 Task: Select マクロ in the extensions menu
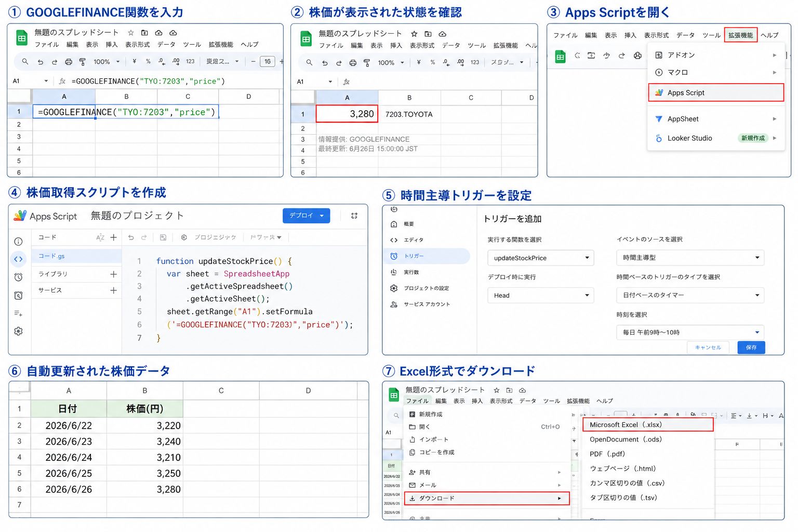tap(716, 72)
